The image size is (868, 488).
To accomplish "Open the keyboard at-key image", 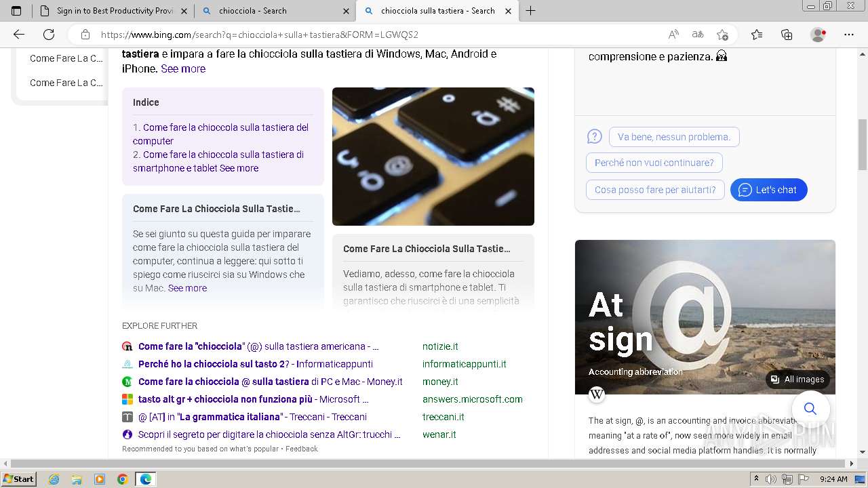I will 433,157.
